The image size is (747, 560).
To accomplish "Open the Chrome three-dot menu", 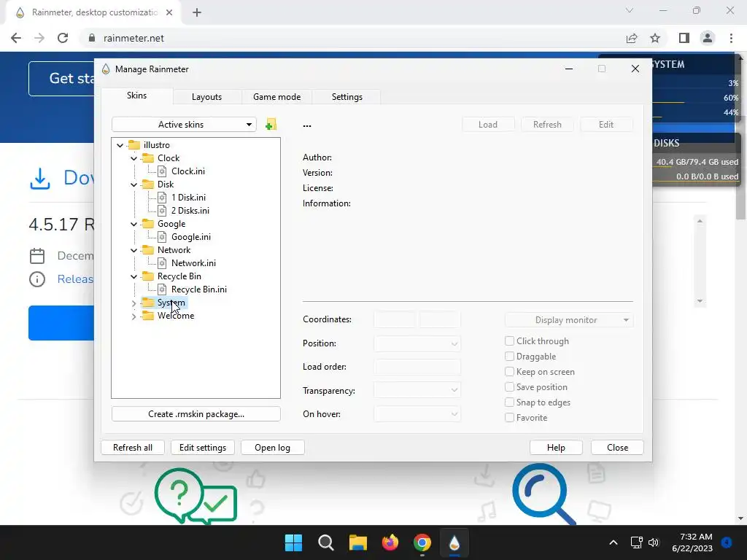I will tap(731, 38).
